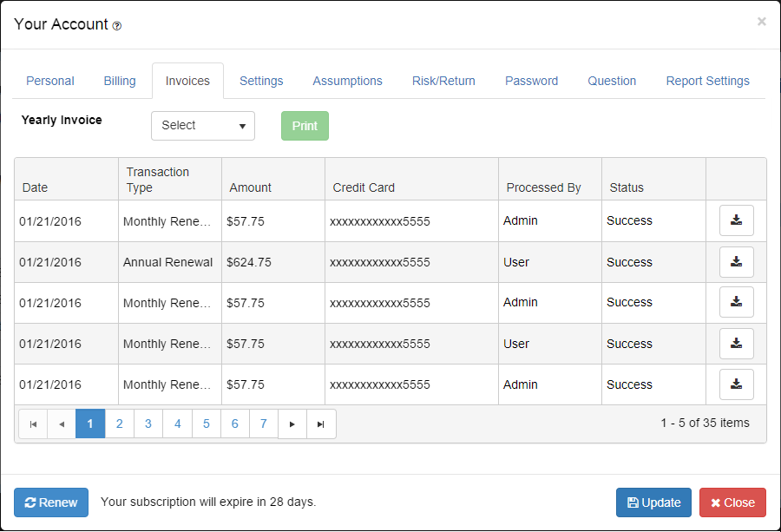
Task: Go to invoices page 4
Action: pos(177,424)
